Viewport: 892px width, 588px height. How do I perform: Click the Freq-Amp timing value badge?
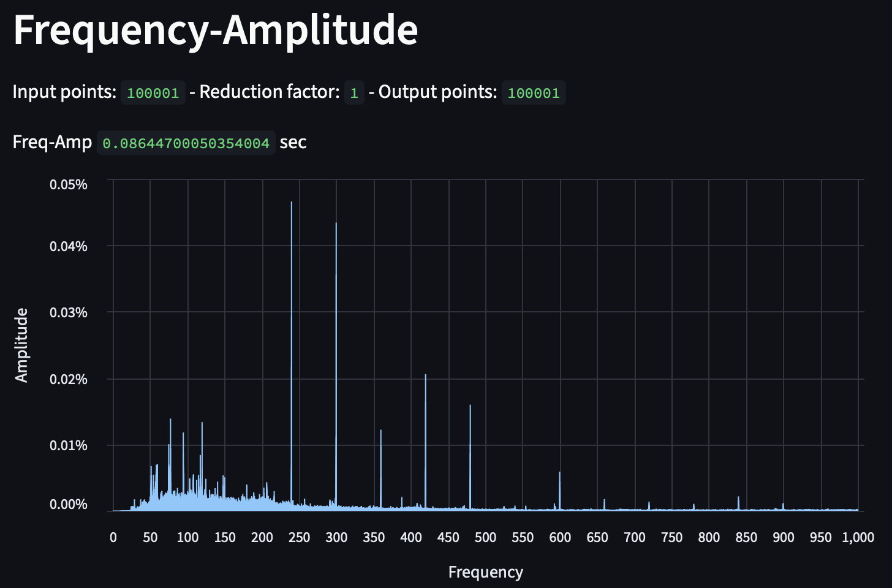click(x=186, y=143)
